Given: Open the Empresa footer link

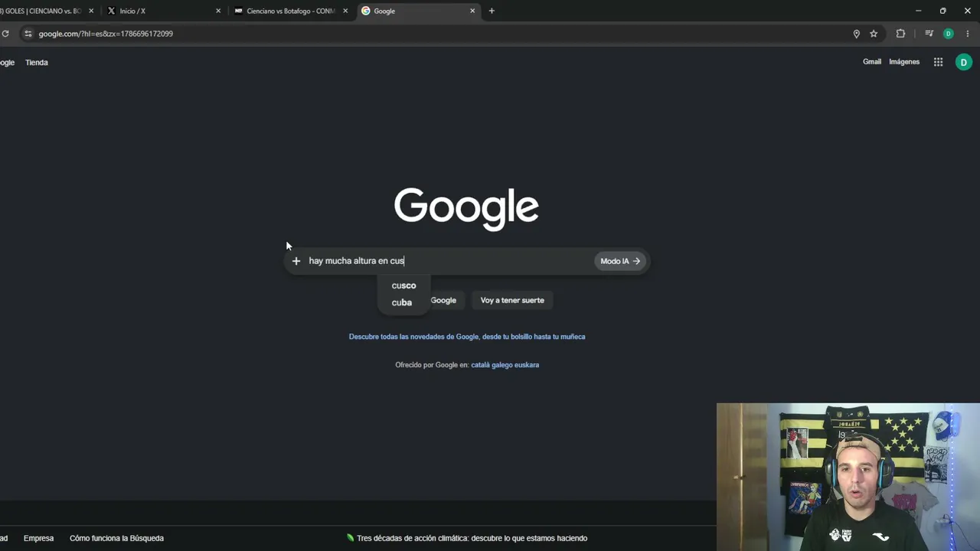Looking at the screenshot, I should 38,538.
